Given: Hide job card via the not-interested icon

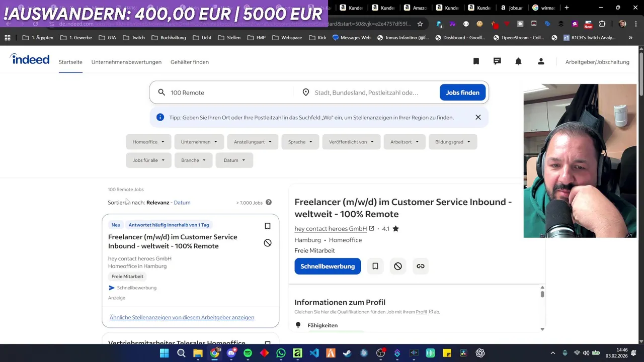Looking at the screenshot, I should tap(268, 243).
